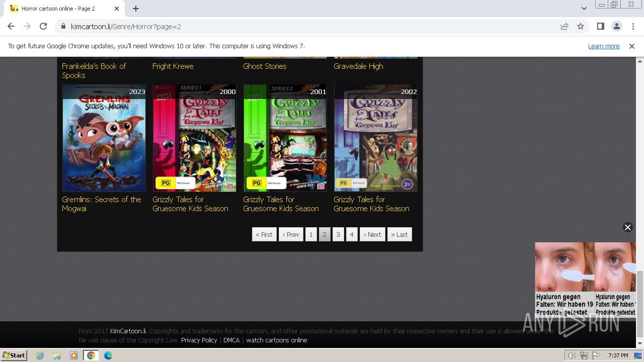Open the left Hyaluron gegen Falten ad
The image size is (644, 362).
565,280
